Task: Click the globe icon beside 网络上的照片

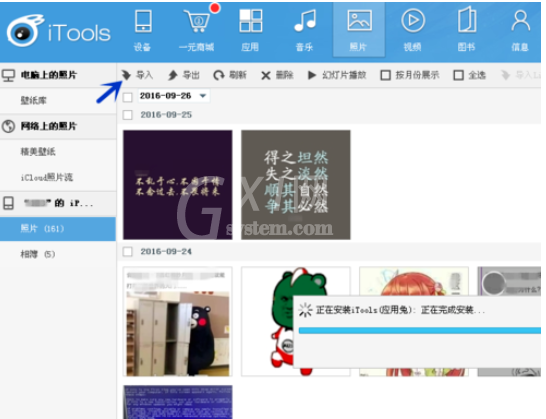Action: click(8, 126)
